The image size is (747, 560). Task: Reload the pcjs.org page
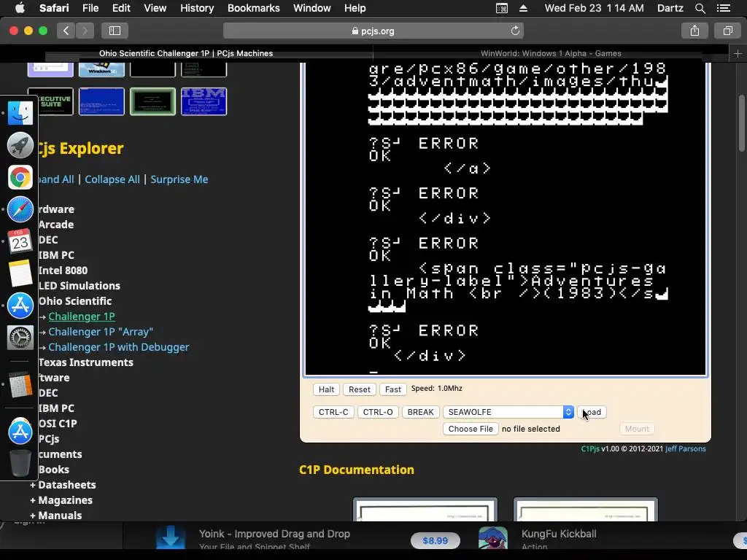tap(515, 31)
